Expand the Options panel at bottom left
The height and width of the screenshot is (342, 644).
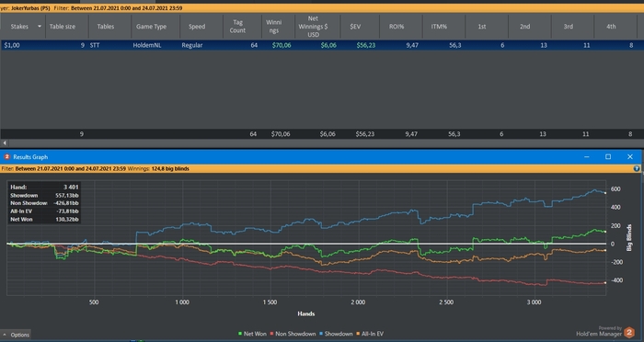pyautogui.click(x=16, y=335)
